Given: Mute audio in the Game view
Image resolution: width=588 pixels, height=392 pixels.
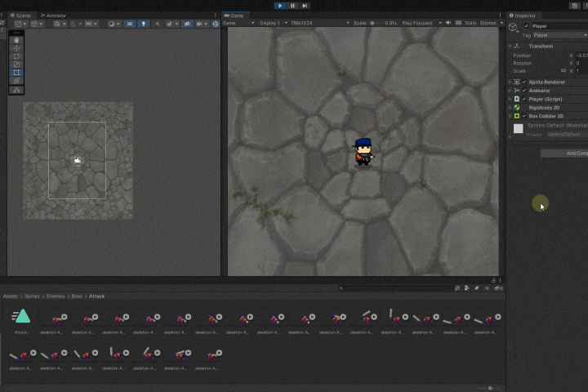Looking at the screenshot, I should [448, 23].
